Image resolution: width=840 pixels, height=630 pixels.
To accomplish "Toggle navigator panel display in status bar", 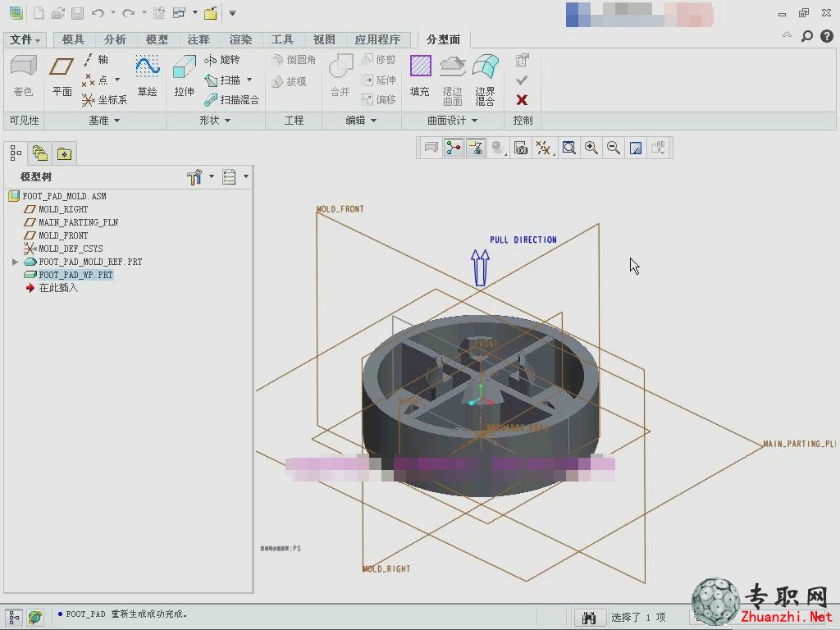I will (15, 618).
